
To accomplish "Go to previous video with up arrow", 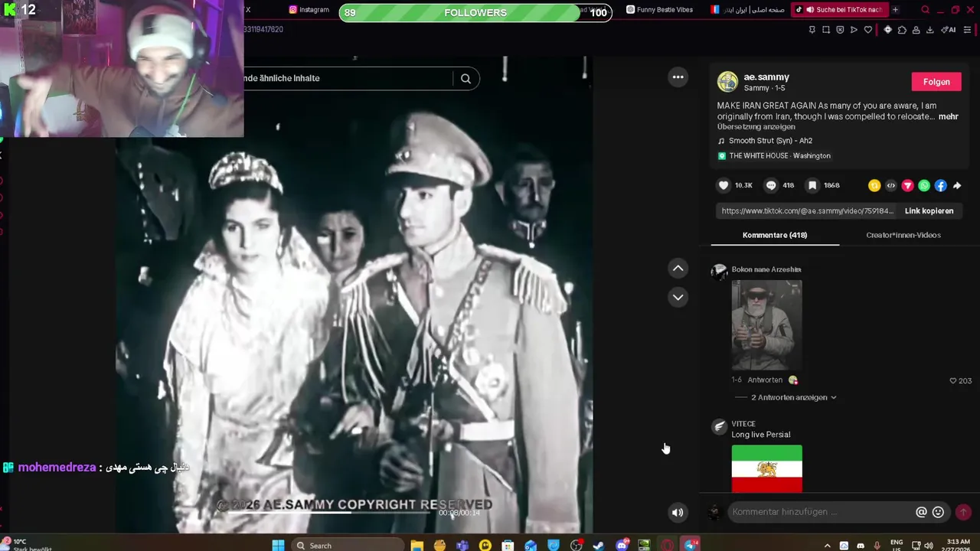I will click(x=678, y=268).
